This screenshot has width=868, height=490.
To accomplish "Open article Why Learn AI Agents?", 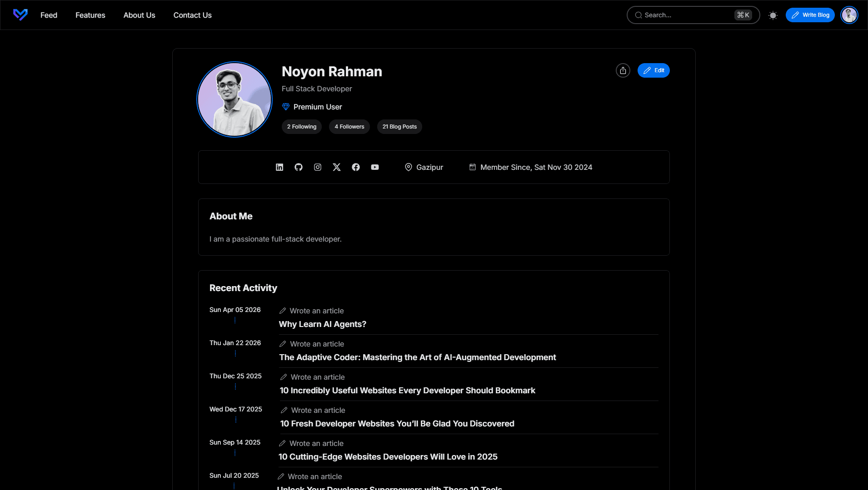I will click(x=323, y=324).
